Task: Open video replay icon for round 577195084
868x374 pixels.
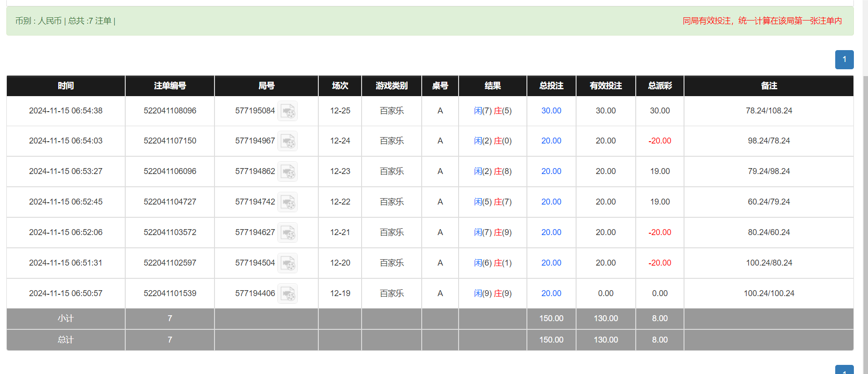Action: point(288,111)
